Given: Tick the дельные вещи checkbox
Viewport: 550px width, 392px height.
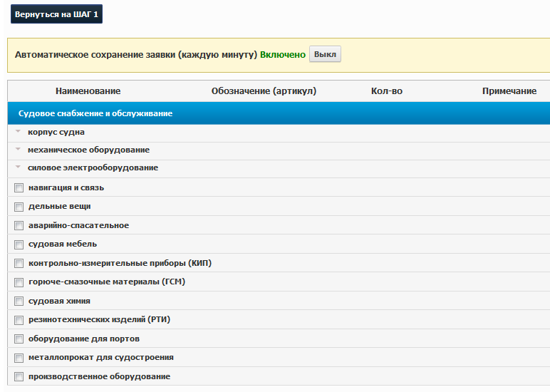Looking at the screenshot, I should point(19,207).
